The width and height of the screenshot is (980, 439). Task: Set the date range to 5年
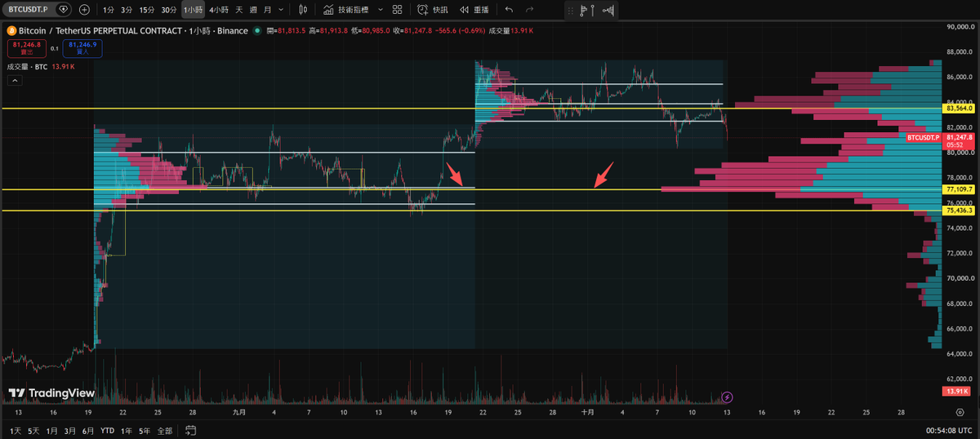point(145,430)
